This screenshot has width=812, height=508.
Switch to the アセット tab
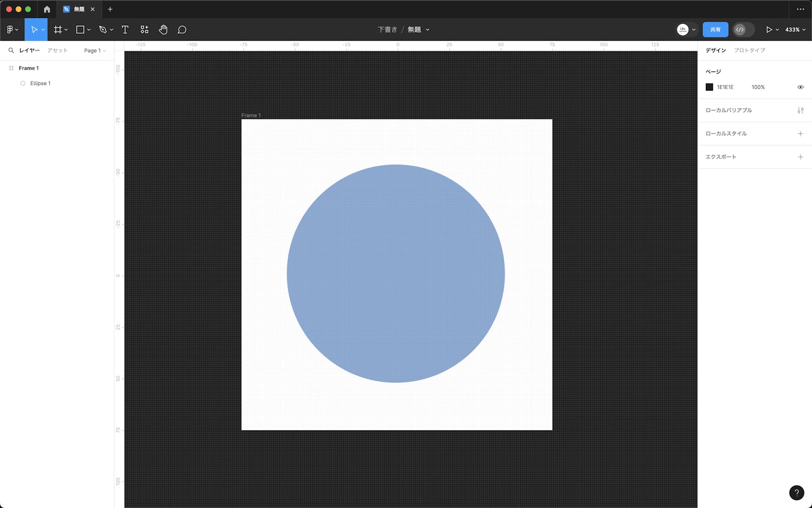click(57, 50)
